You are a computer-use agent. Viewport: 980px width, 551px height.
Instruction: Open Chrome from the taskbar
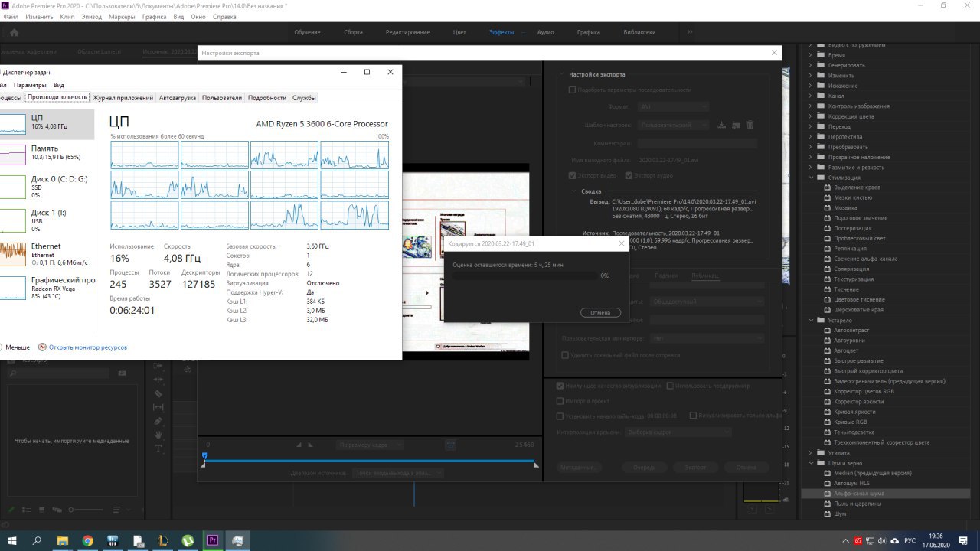pos(87,540)
